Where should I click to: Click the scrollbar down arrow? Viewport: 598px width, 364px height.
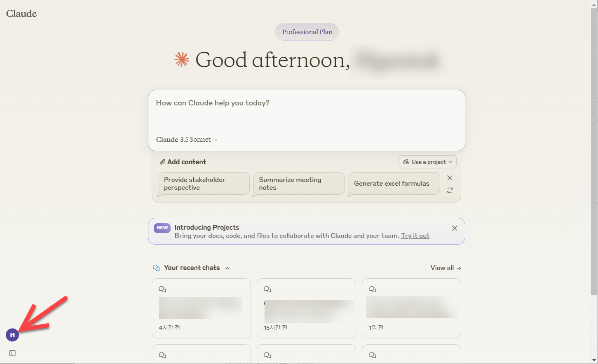pyautogui.click(x=594, y=360)
